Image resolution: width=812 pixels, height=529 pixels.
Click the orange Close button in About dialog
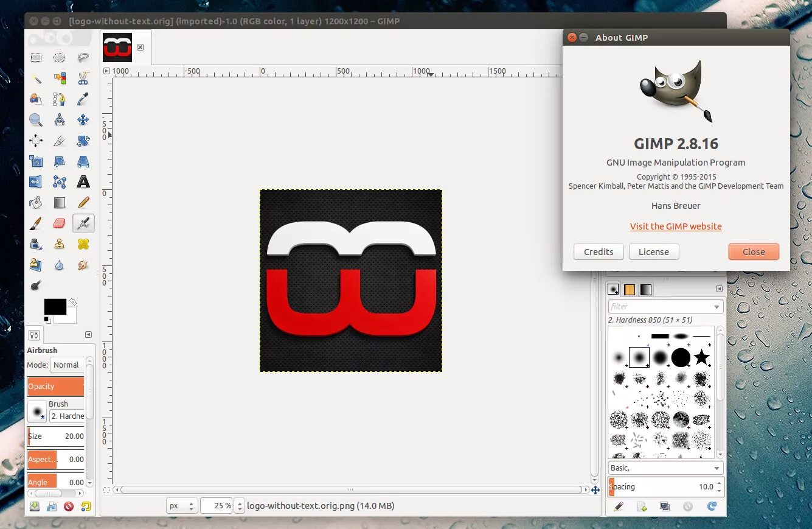click(x=754, y=251)
